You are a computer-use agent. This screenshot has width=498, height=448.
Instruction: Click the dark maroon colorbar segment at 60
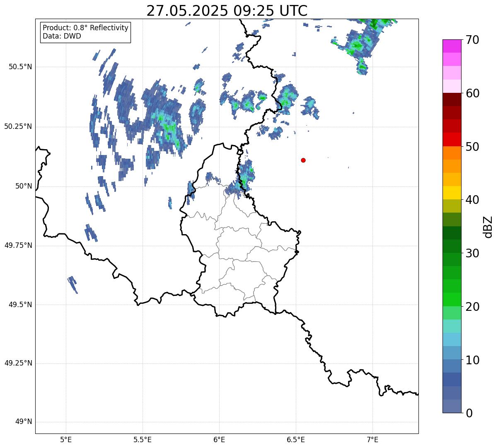(x=452, y=99)
